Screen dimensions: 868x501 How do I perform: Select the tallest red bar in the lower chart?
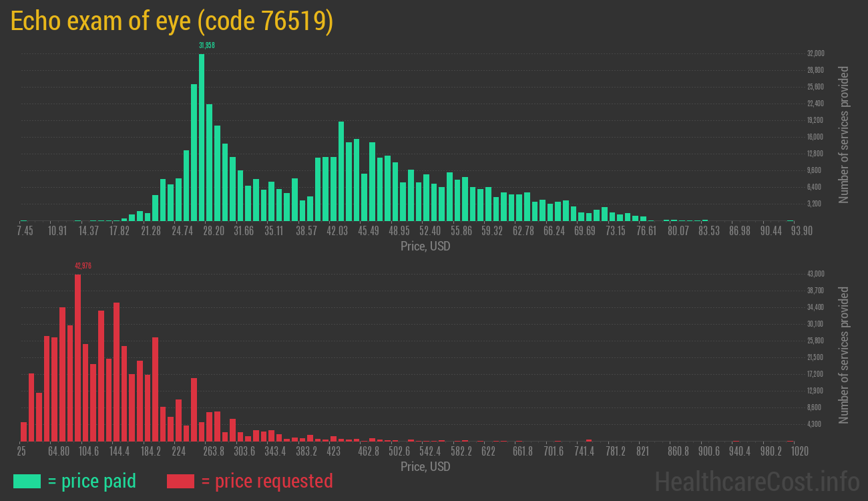77,357
